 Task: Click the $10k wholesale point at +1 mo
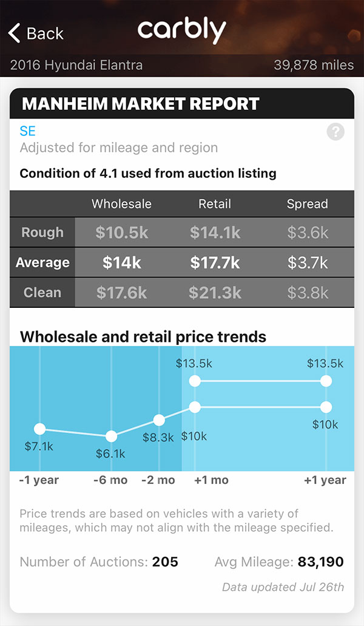194,407
